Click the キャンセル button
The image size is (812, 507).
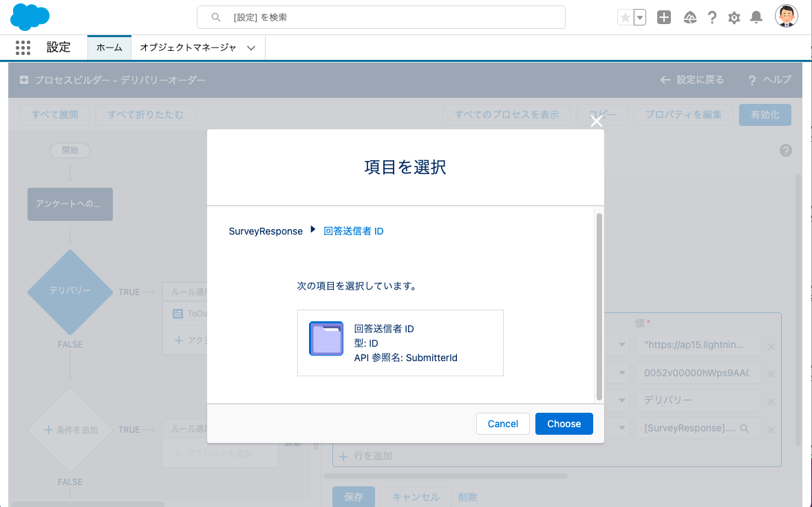point(416,497)
